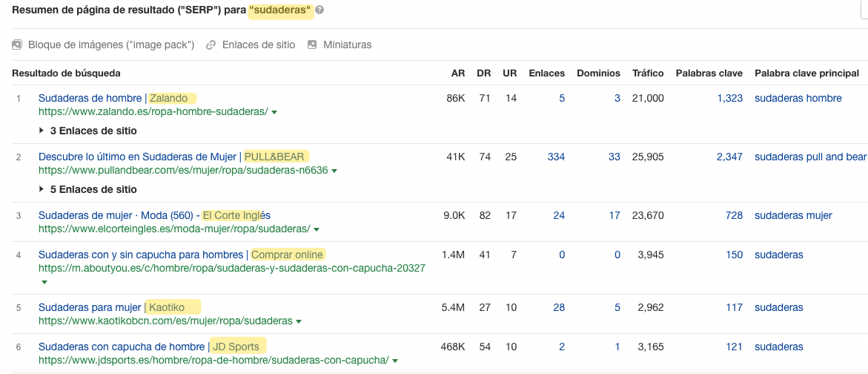868x374 pixels.
Task: Open dropdown arrow under aboutyou.es URL
Action: pos(44,282)
